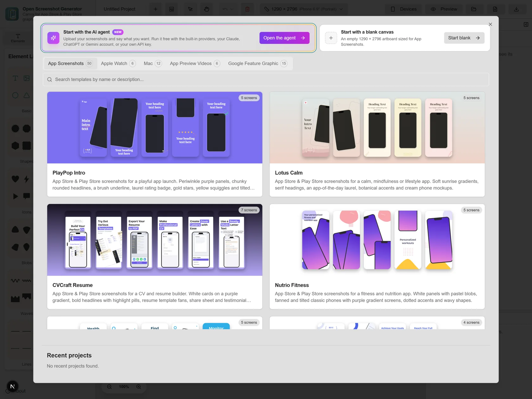This screenshot has width=532, height=399.
Task: Click the plus icon of blank canvas
Action: click(x=331, y=38)
